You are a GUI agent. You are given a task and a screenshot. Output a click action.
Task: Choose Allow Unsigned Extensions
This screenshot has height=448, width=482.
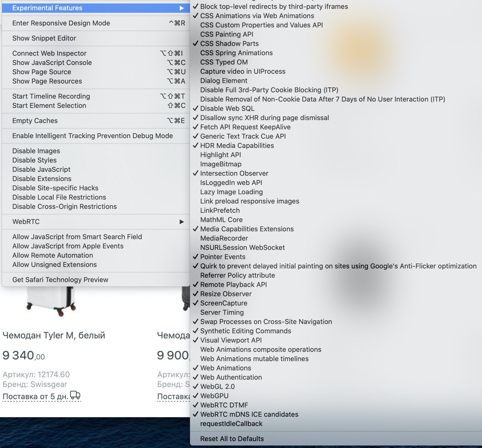[x=96, y=264]
